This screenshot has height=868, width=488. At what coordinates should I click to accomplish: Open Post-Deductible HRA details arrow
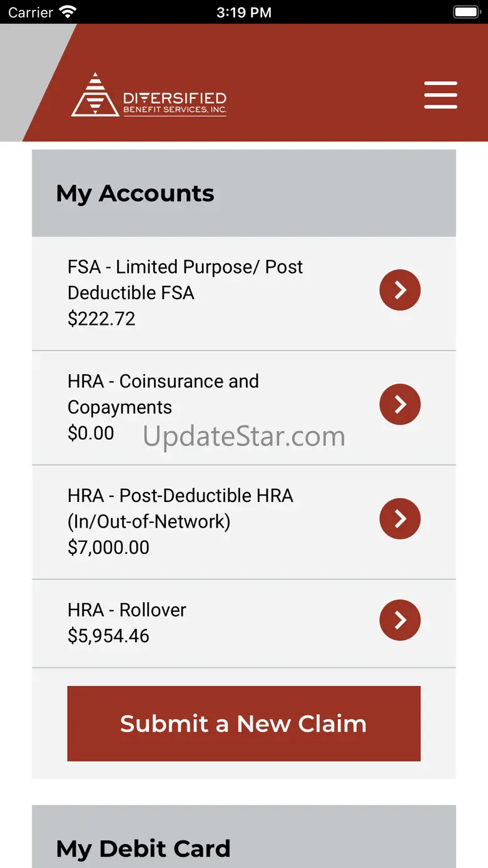[x=400, y=518]
